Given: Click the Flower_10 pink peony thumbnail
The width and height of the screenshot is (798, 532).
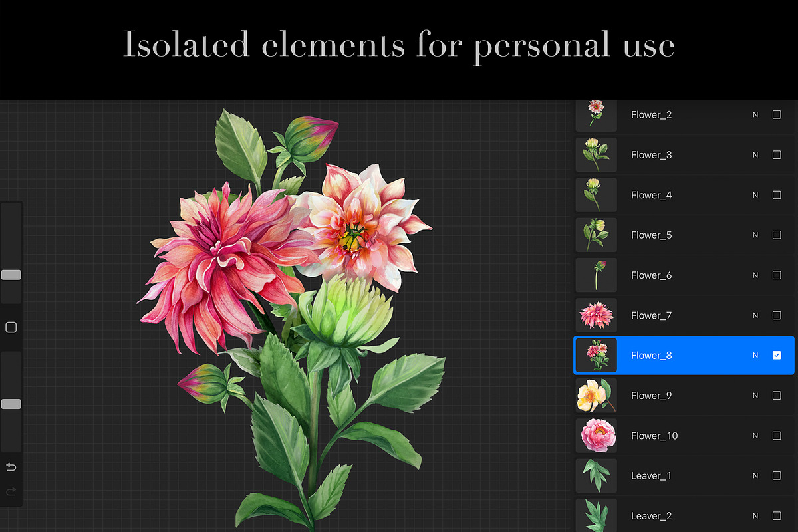Looking at the screenshot, I should pos(596,436).
